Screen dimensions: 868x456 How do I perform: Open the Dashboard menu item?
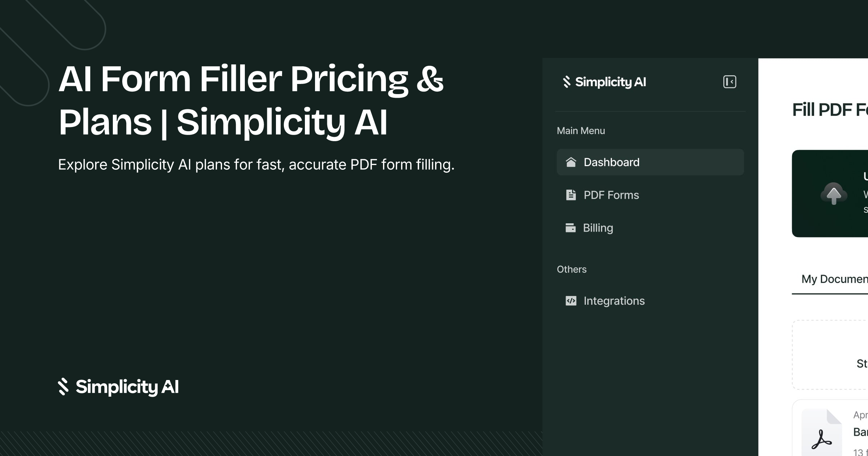click(x=650, y=162)
